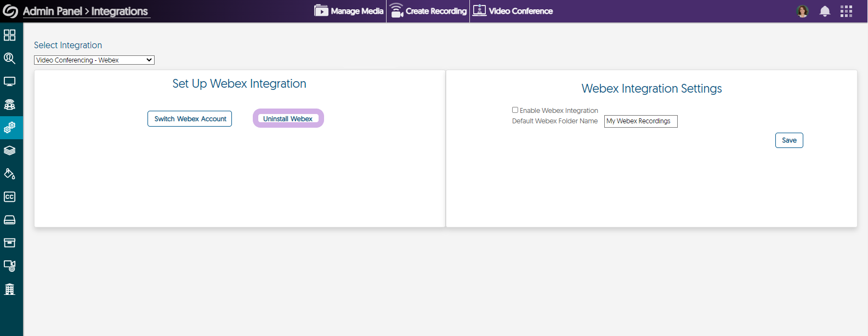Open the users group sidebar icon

pyautogui.click(x=10, y=105)
